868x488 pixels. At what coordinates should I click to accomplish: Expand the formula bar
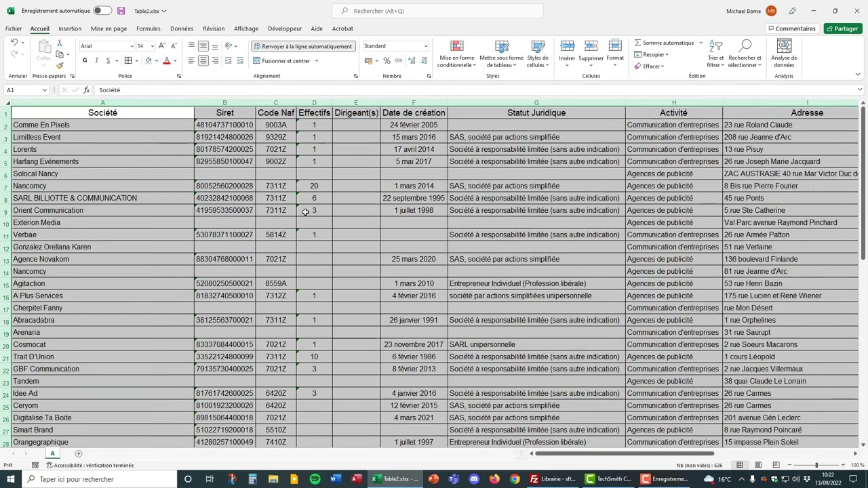click(x=860, y=89)
